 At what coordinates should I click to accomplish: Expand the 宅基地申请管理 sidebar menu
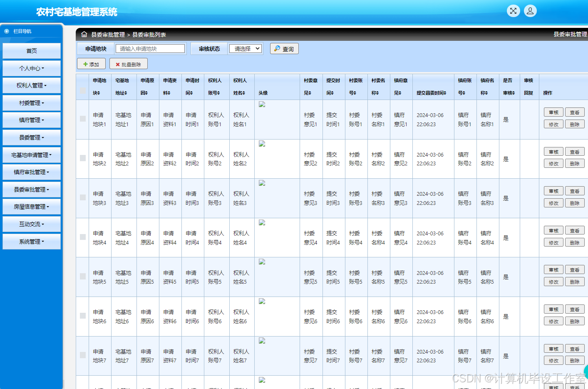click(x=32, y=155)
